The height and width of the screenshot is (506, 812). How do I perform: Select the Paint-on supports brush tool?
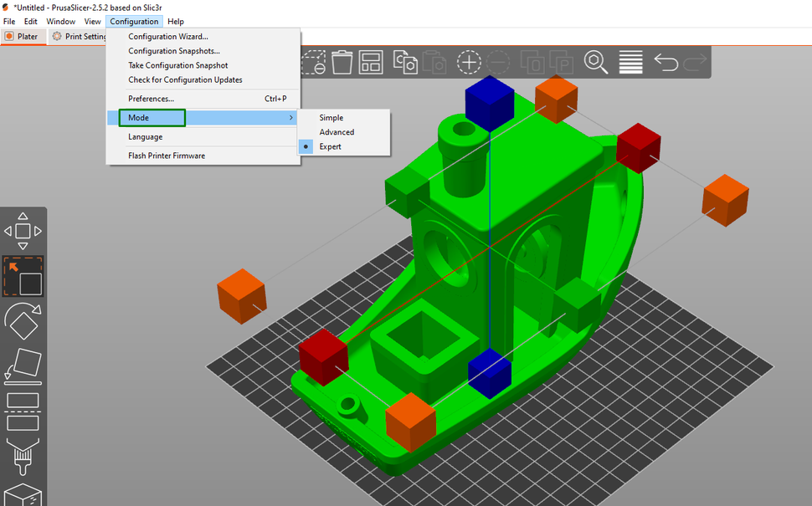[x=23, y=457]
